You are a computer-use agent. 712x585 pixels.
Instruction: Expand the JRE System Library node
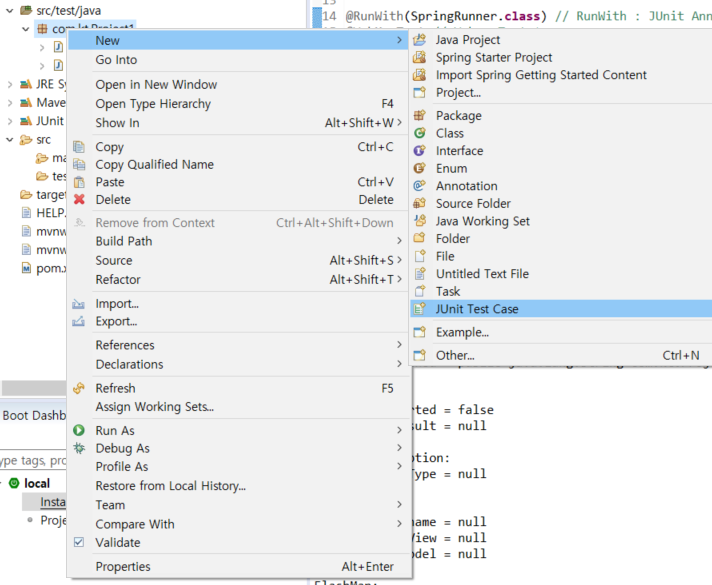(x=10, y=84)
